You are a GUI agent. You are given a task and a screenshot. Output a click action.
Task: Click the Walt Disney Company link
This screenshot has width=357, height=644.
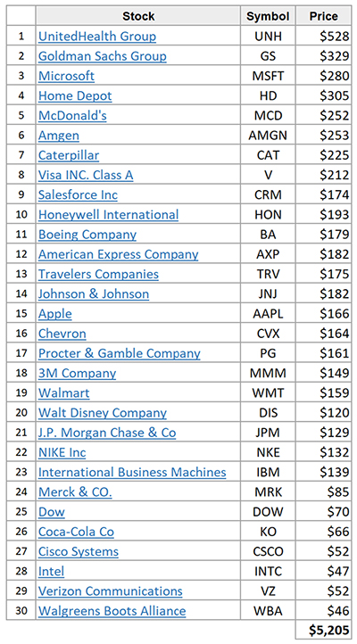click(103, 413)
